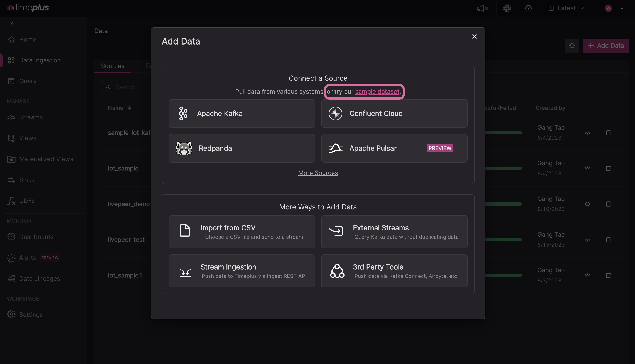The image size is (635, 364).
Task: Click More Sources expander link
Action: tap(318, 173)
